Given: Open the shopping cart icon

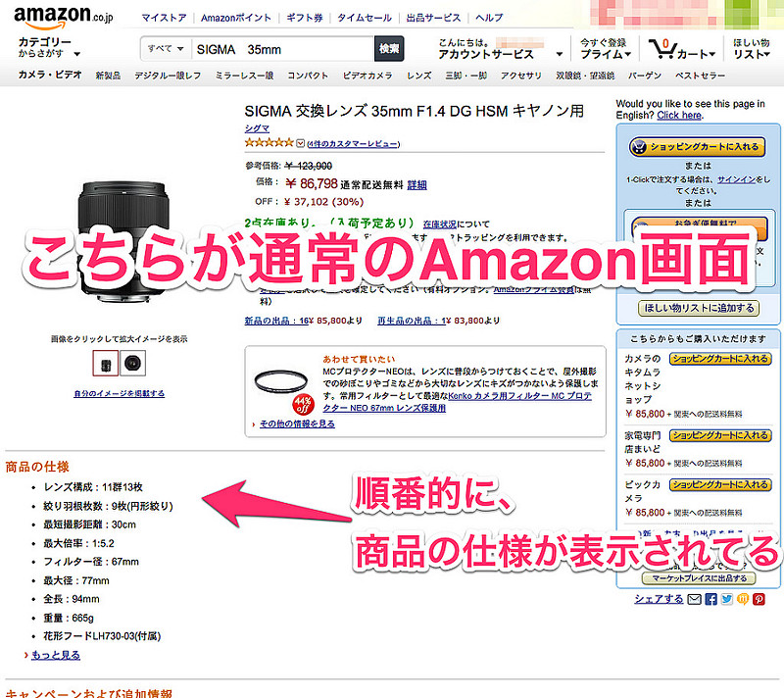Looking at the screenshot, I should click(x=662, y=48).
